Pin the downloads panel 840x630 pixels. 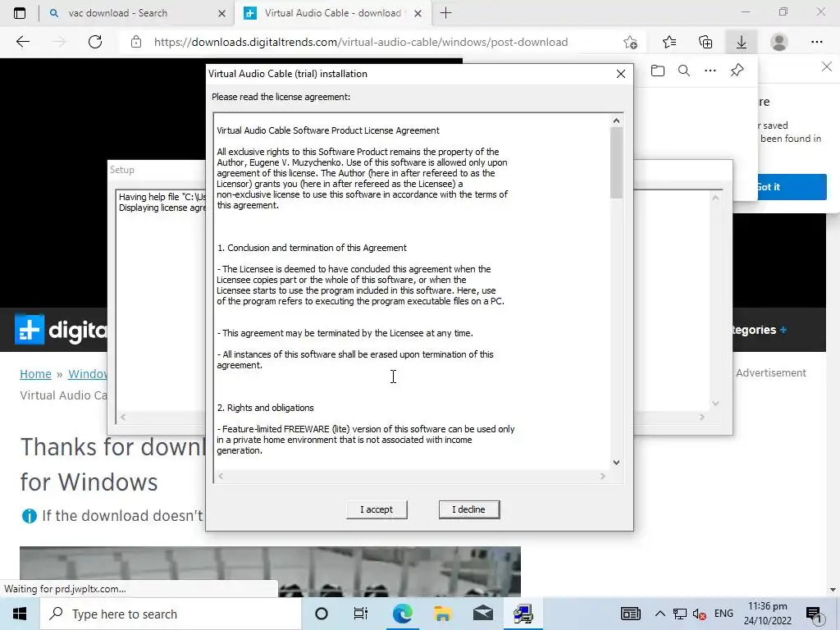tap(737, 71)
